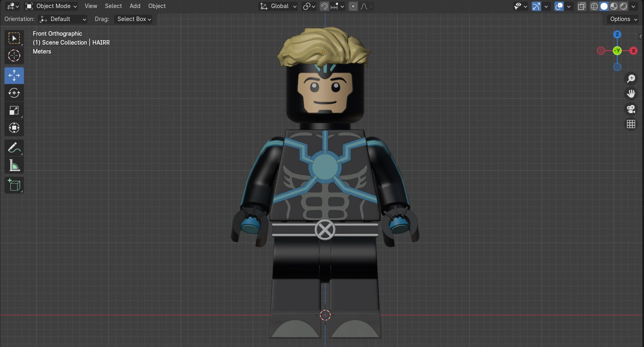Expand the gizmo options dropdown arrow

546,6
